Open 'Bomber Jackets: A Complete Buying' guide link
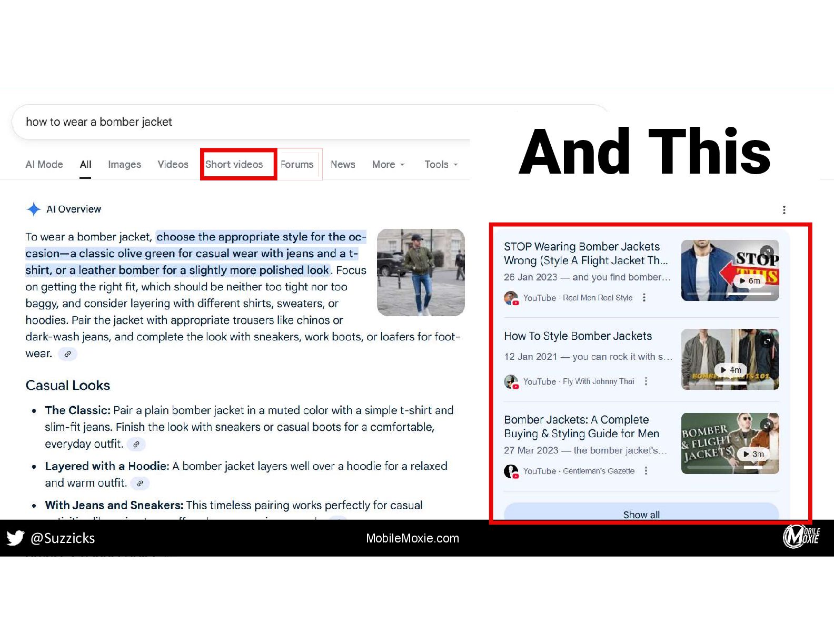The image size is (834, 644). [581, 426]
